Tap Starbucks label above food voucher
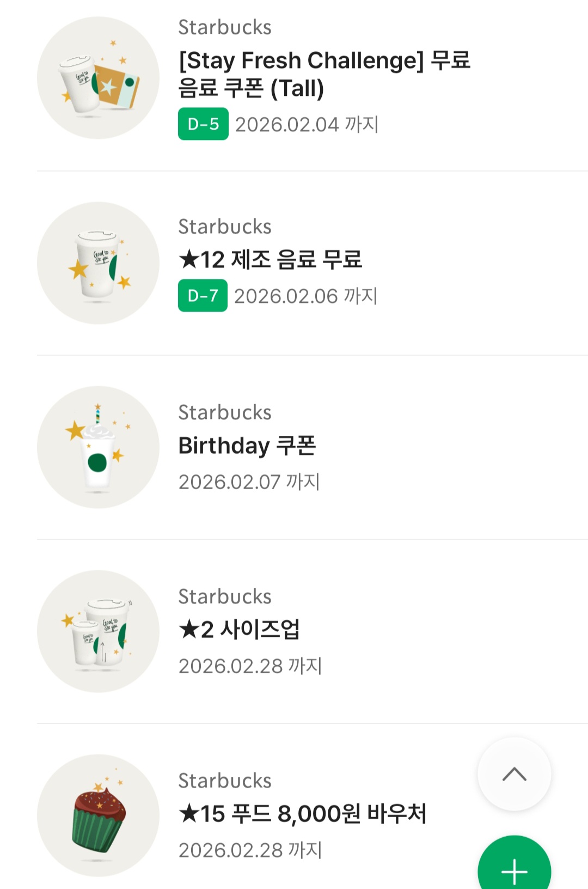Viewport: 588px width, 889px height. [x=225, y=781]
